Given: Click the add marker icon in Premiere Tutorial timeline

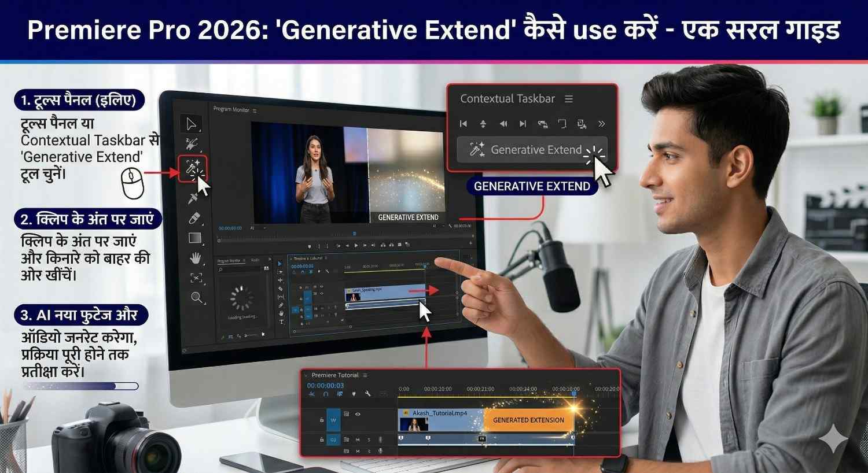Looking at the screenshot, I should 354,394.
